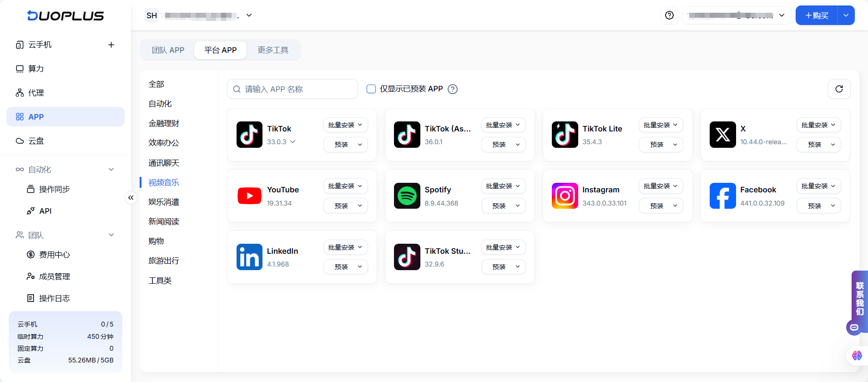Open the AI brain assistant icon
Image resolution: width=868 pixels, height=382 pixels.
[857, 356]
